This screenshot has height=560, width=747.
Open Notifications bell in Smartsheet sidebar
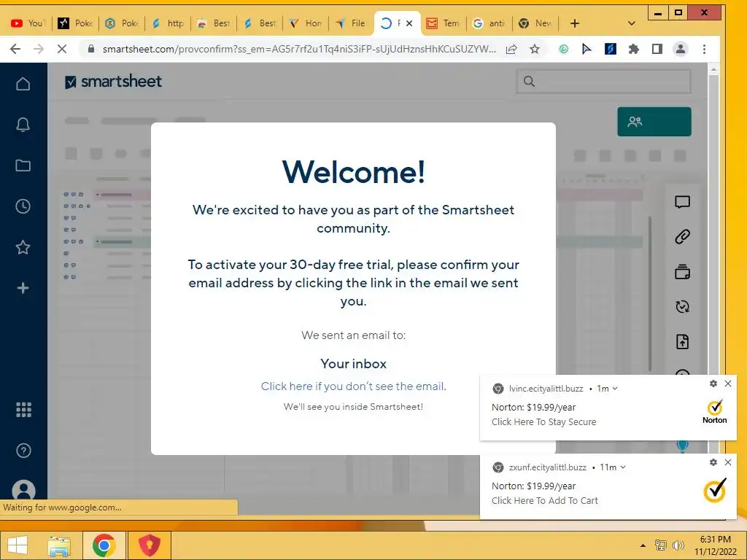23,125
